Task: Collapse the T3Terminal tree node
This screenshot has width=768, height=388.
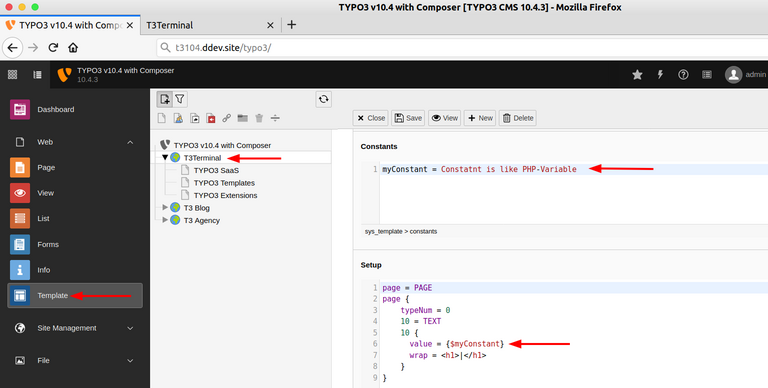Action: point(165,158)
